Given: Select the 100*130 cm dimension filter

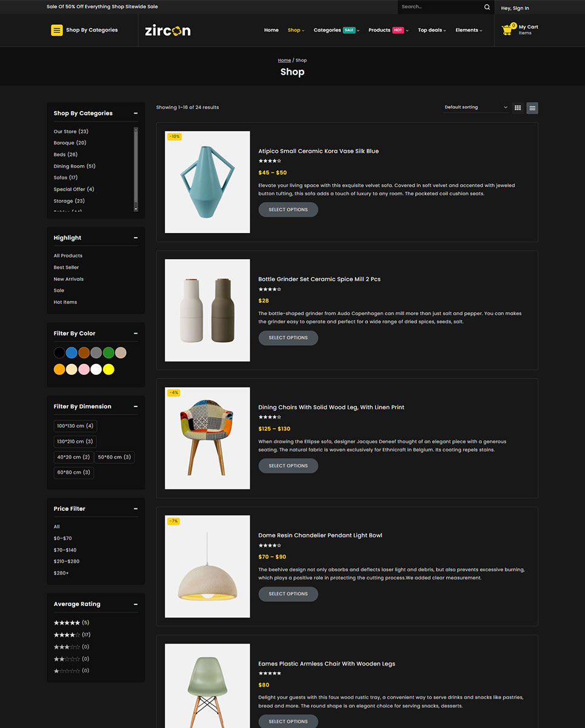Looking at the screenshot, I should point(75,426).
